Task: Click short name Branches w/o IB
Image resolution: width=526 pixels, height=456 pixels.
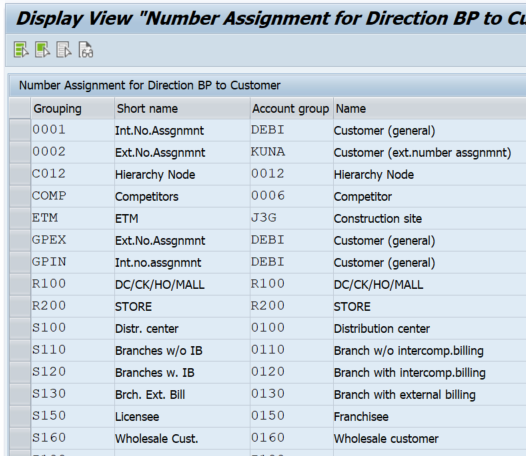Action: point(182,350)
